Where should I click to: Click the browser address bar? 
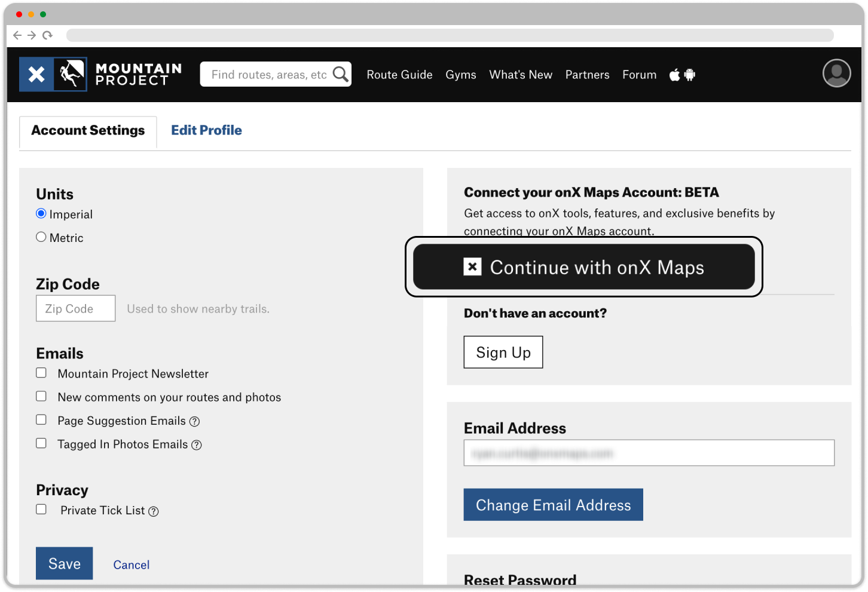click(x=450, y=35)
